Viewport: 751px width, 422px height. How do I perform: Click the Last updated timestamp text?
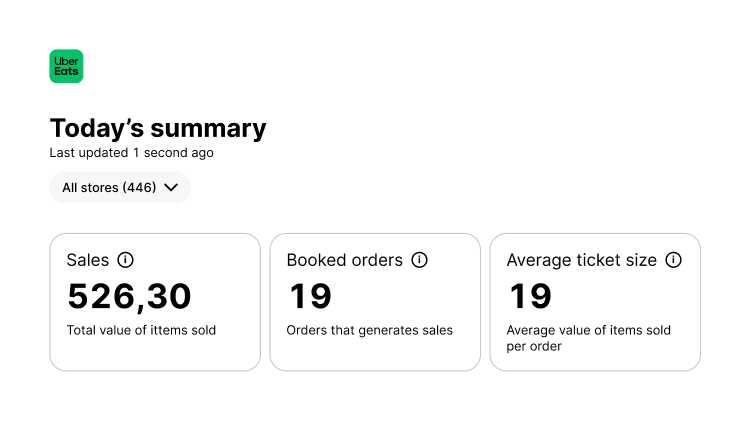coord(131,153)
